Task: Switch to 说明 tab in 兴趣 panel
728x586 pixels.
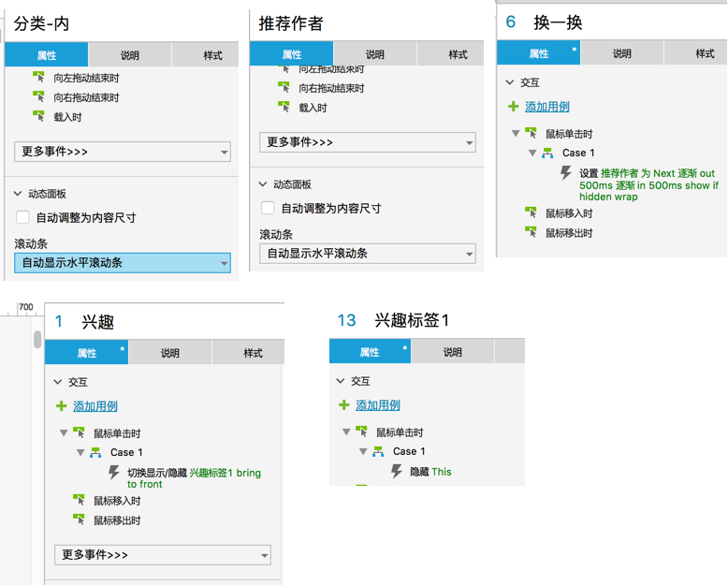Action: click(x=170, y=352)
